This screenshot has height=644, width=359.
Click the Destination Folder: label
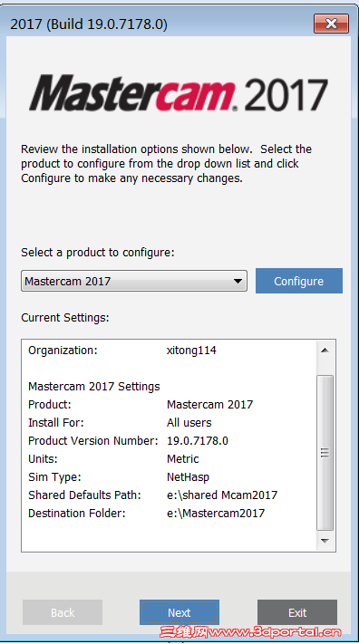pyautogui.click(x=76, y=513)
